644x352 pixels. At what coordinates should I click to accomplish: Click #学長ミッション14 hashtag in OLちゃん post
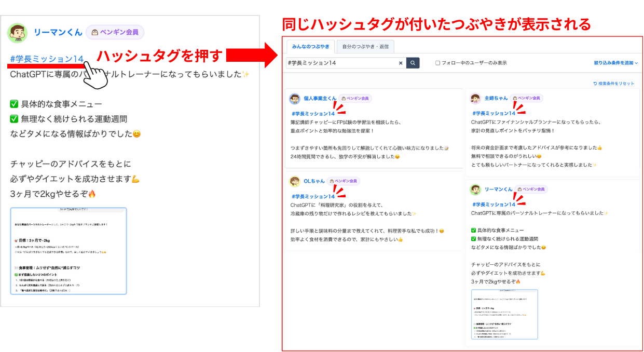(313, 196)
